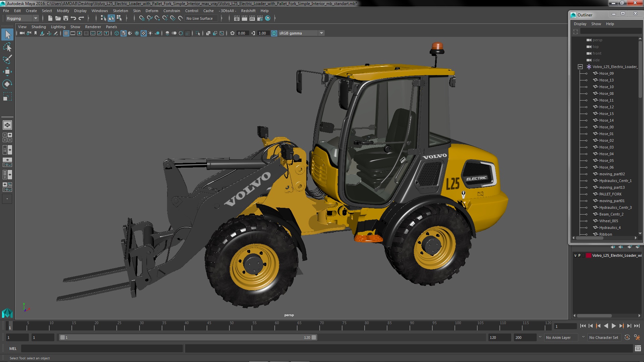
Task: Go to end of playback range
Action: 637,326
